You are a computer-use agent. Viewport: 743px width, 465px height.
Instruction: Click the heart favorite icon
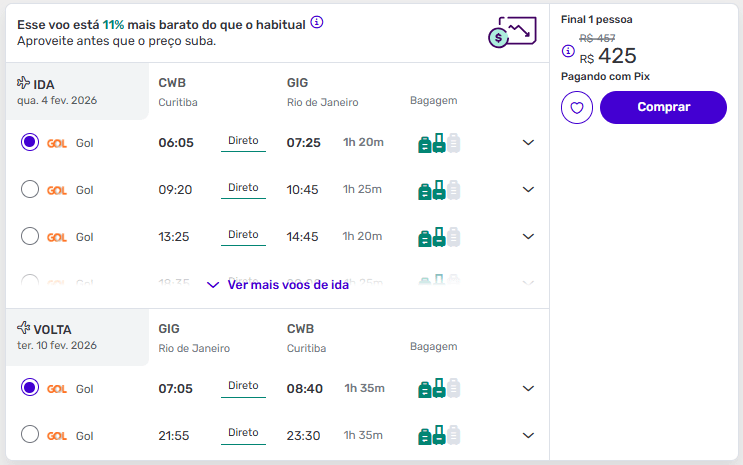click(x=577, y=108)
